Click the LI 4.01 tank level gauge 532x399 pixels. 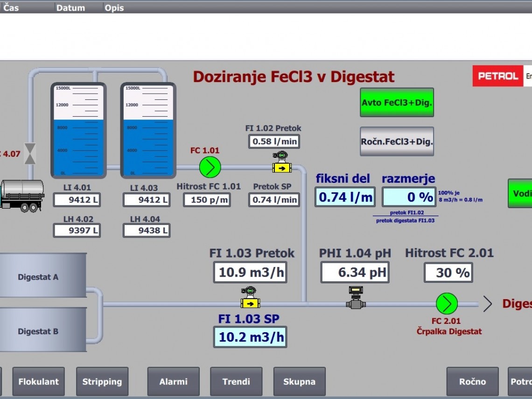pyautogui.click(x=78, y=131)
